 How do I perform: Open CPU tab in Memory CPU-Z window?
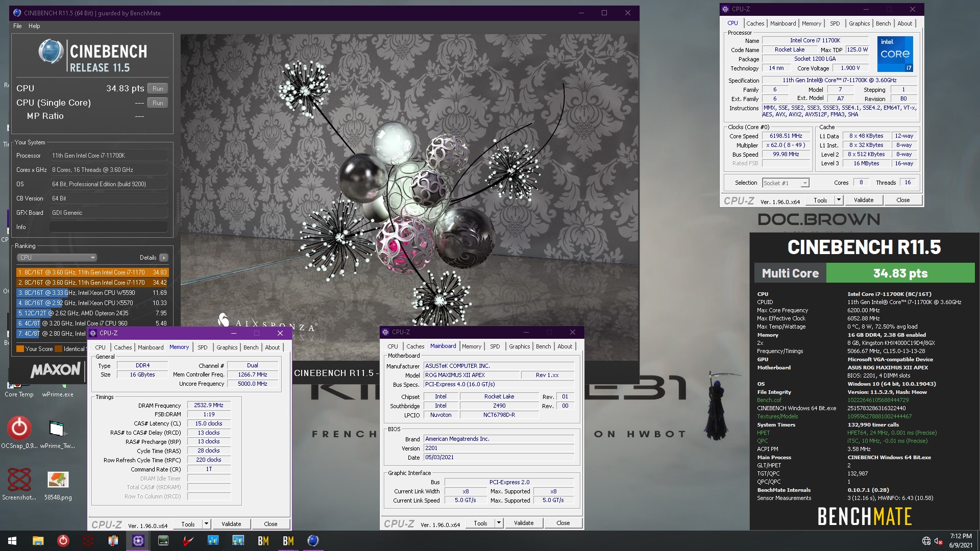[x=100, y=347]
